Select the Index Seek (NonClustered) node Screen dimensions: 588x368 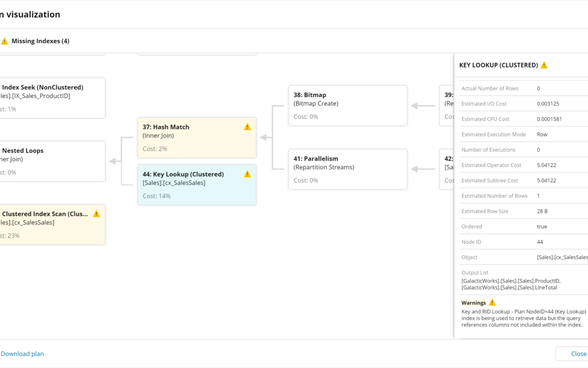tap(52, 98)
